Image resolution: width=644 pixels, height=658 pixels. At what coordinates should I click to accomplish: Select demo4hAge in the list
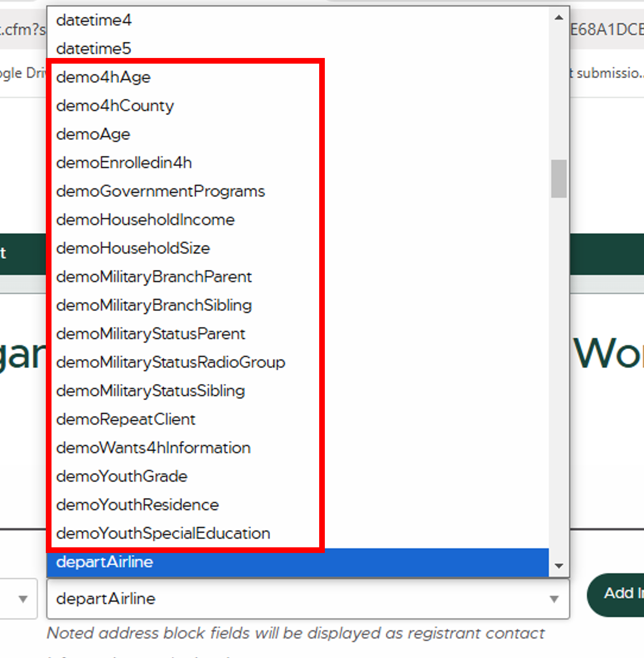(x=103, y=77)
